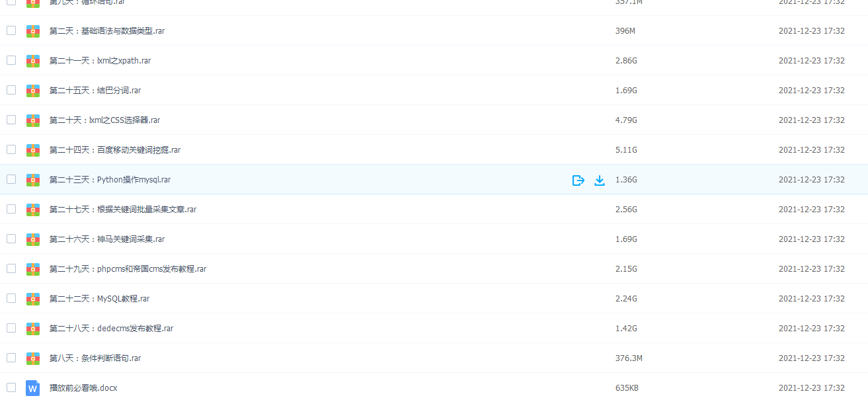This screenshot has height=402, width=868.
Task: Click the archive icon beside phpcms和帝国cms发布教程.rar
Action: pyautogui.click(x=33, y=269)
